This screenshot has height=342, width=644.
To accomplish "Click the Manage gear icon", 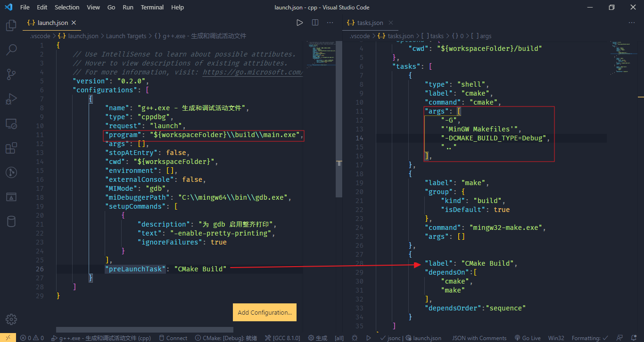I will pos(11,318).
